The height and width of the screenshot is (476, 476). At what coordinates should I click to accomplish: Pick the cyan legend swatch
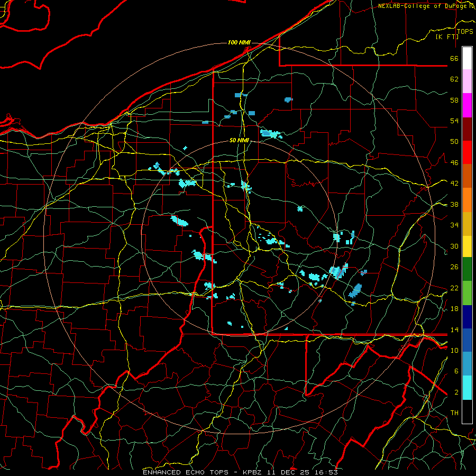pyautogui.click(x=467, y=388)
